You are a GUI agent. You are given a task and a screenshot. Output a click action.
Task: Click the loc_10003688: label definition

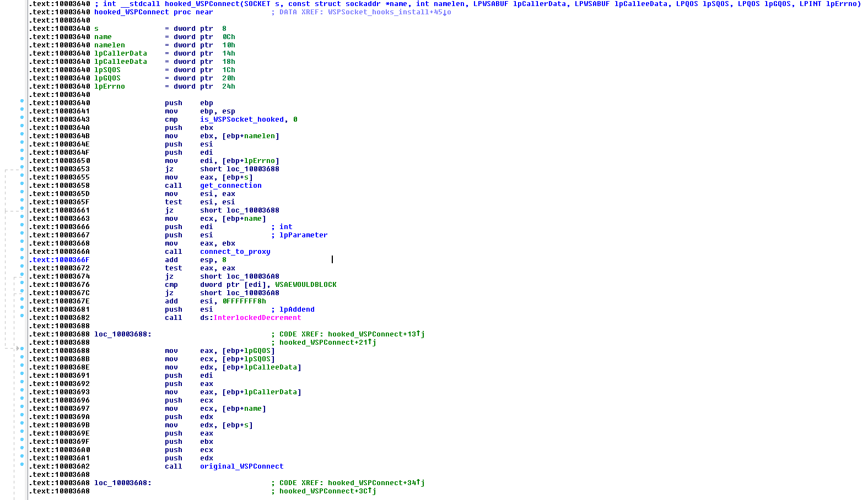point(123,334)
